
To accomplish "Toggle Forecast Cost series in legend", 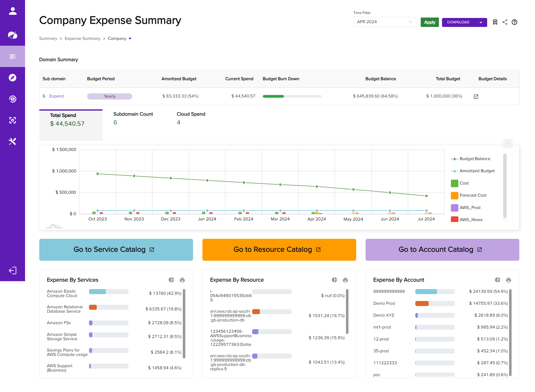I will coord(468,195).
